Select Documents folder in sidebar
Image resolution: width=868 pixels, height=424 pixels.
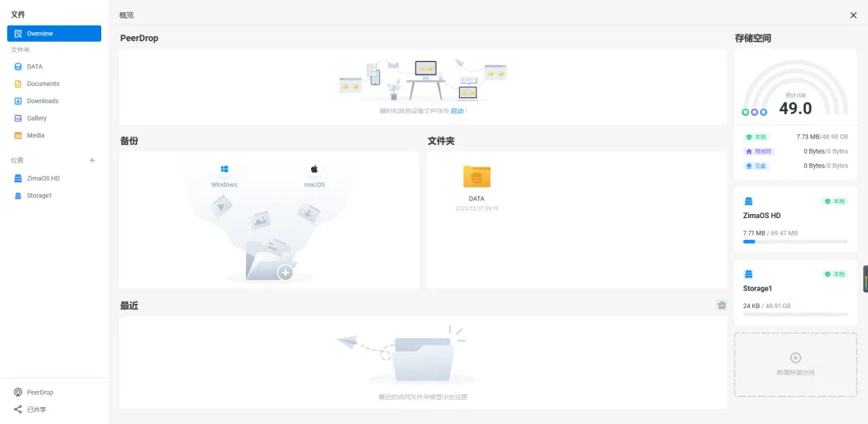43,84
